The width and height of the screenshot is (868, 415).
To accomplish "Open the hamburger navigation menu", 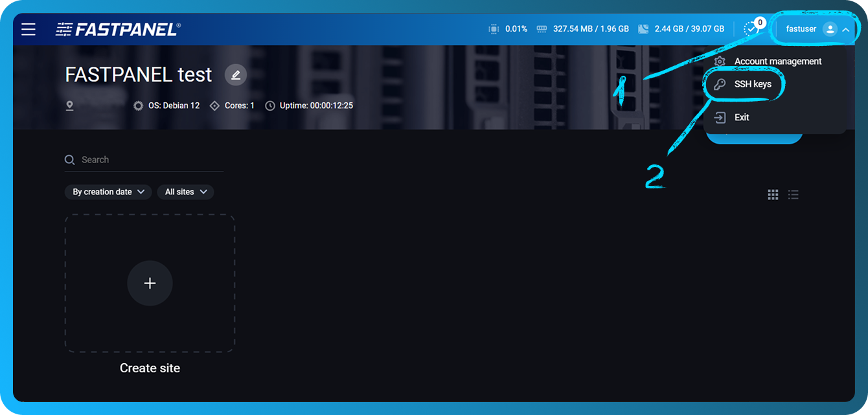I will tap(28, 28).
